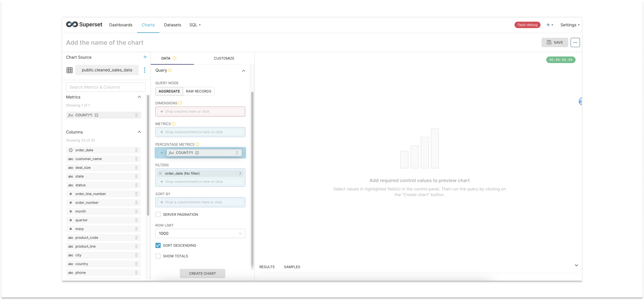Image resolution: width=644 pixels, height=300 pixels.
Task: Click the calculator icon on the COUNT(*) metric
Action: tap(97, 115)
